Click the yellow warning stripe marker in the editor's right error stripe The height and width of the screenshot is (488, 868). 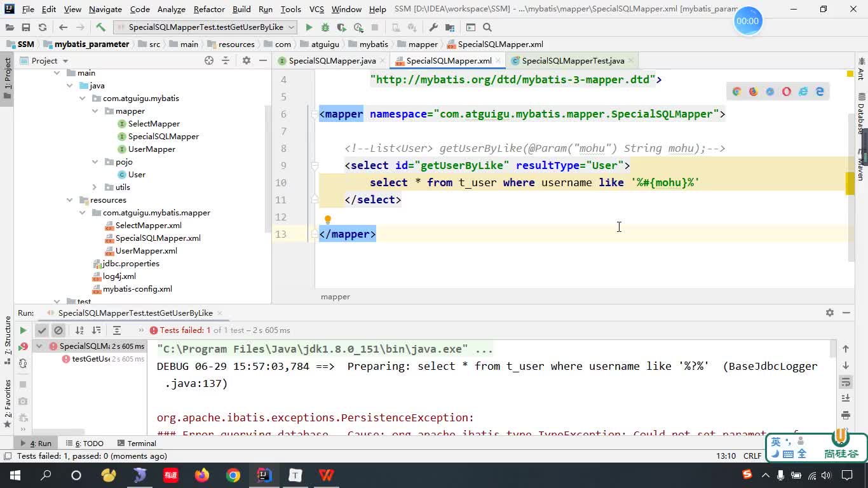(x=850, y=182)
